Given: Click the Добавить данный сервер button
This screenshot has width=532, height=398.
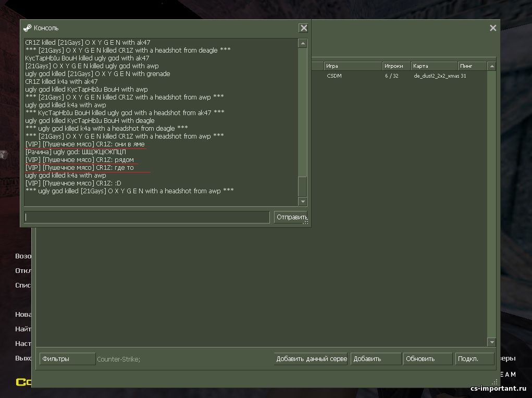Looking at the screenshot, I should click(311, 358).
